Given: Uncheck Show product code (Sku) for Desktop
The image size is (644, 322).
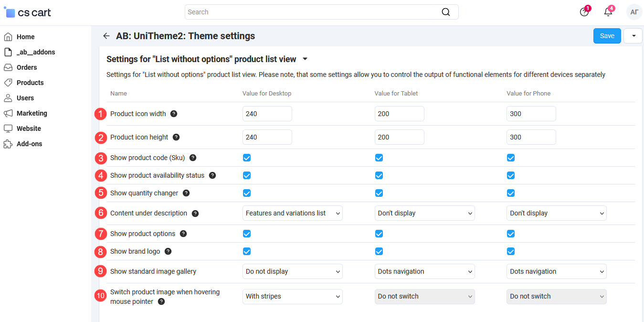Looking at the screenshot, I should [x=247, y=158].
